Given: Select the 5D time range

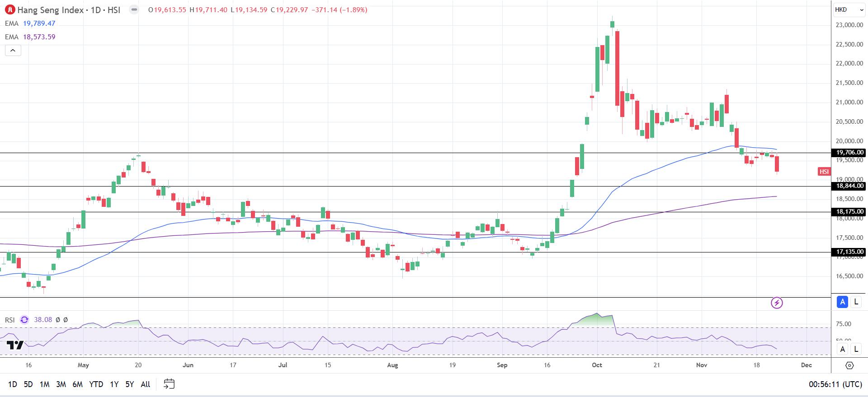Looking at the screenshot, I should 28,384.
